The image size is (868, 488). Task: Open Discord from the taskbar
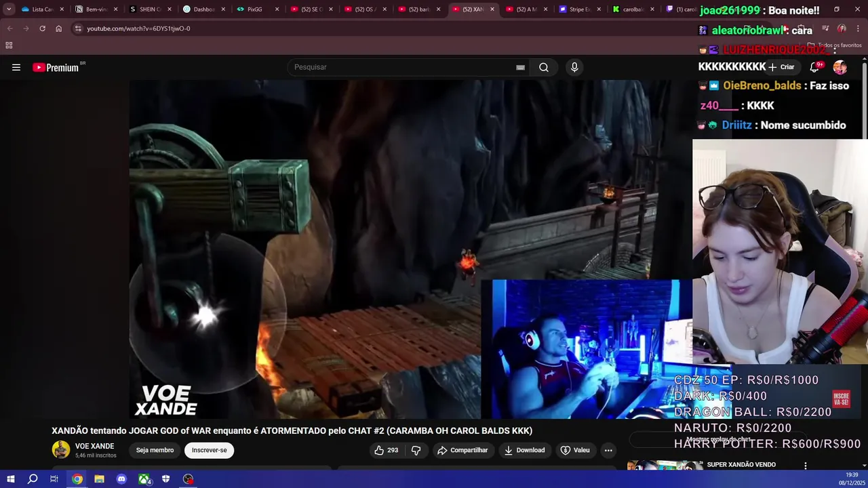click(x=121, y=479)
